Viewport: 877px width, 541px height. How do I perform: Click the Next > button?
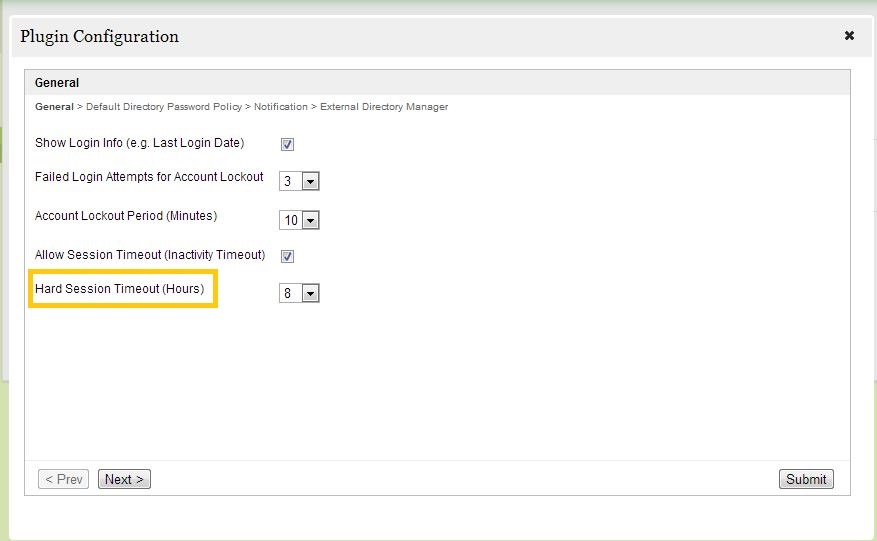[x=124, y=479]
